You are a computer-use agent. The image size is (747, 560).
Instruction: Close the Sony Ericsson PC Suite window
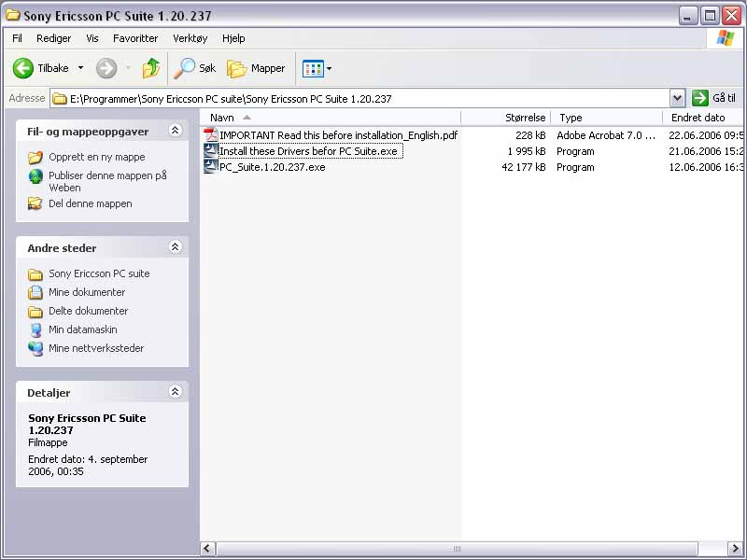pos(731,16)
